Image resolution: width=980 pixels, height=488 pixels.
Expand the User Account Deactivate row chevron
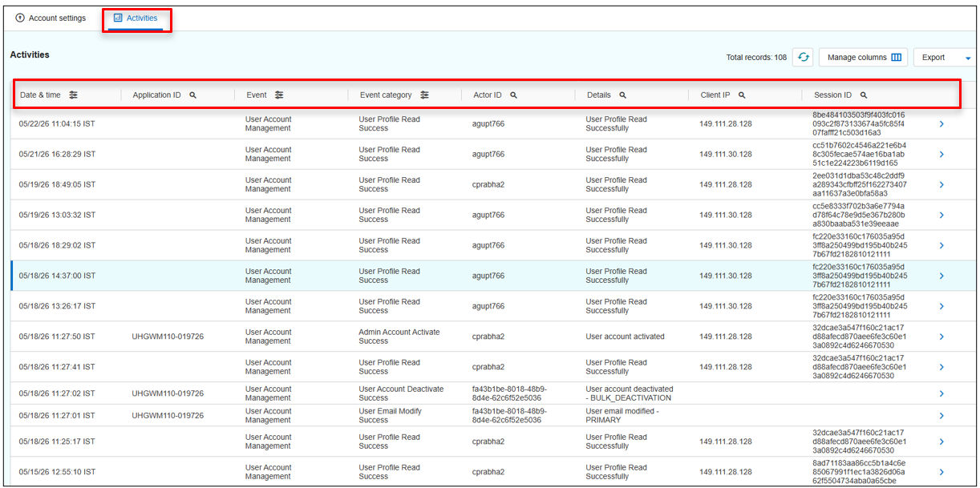(942, 393)
